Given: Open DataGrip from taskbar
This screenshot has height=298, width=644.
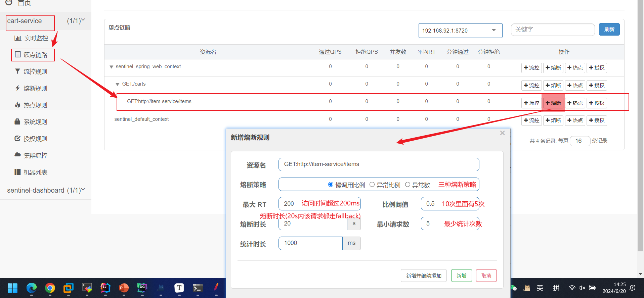Looking at the screenshot, I should (142, 288).
